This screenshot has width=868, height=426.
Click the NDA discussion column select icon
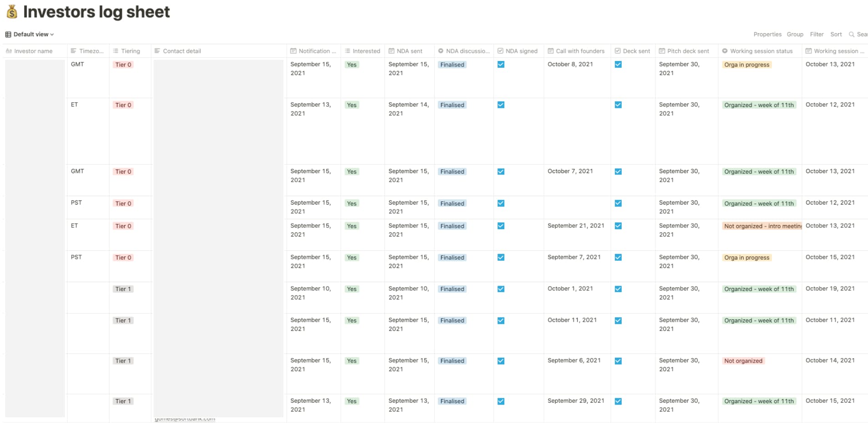coord(441,51)
